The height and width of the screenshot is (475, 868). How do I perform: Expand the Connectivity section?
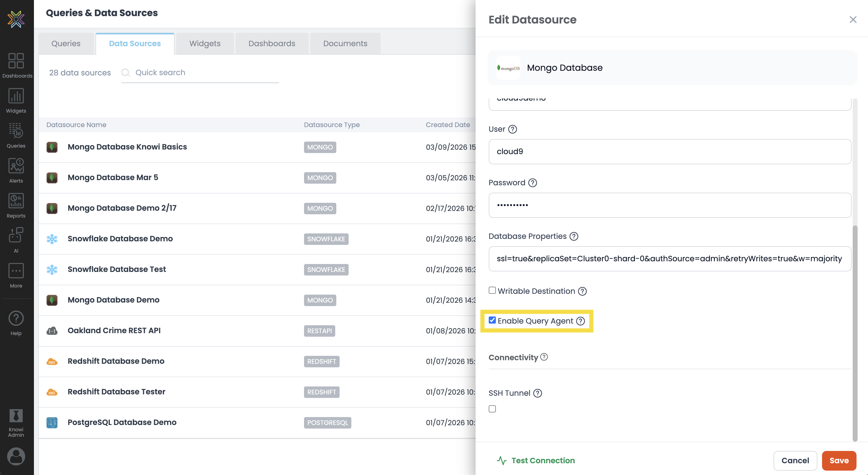click(514, 357)
